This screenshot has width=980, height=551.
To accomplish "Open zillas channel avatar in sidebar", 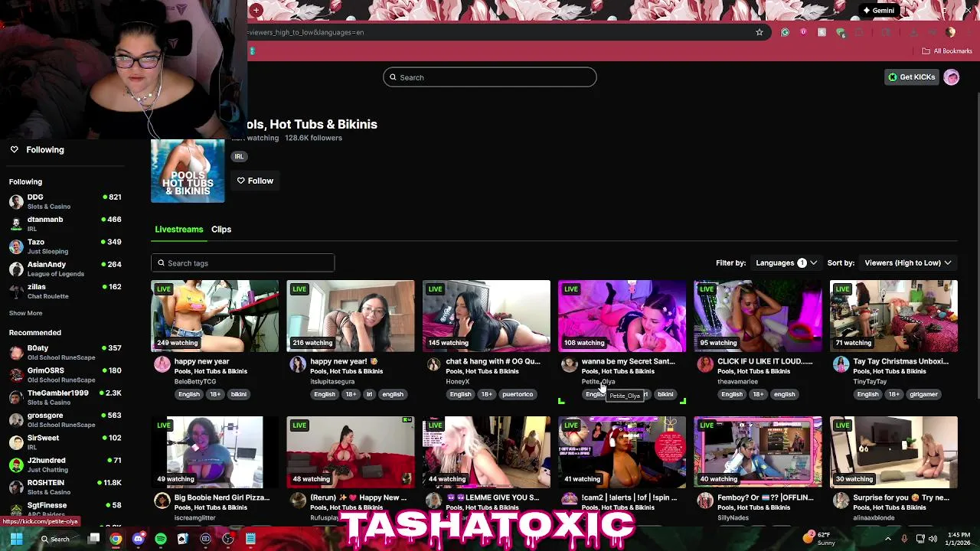I will 16,291.
